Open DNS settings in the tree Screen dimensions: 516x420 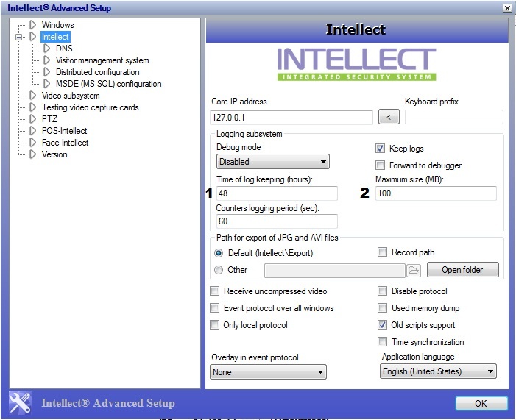click(64, 49)
